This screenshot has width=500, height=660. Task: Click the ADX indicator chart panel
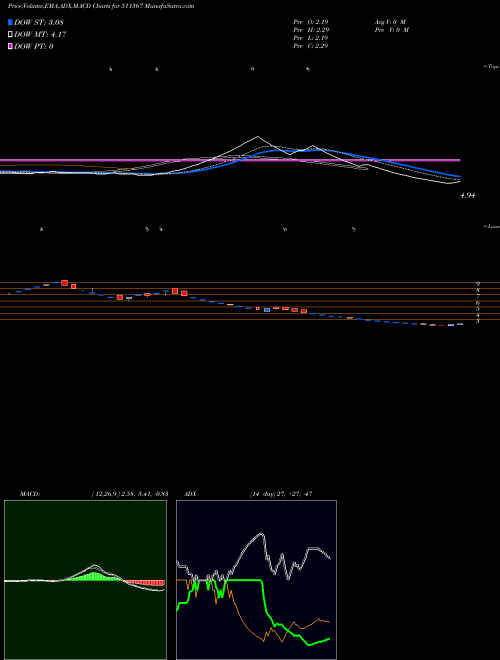click(x=256, y=580)
